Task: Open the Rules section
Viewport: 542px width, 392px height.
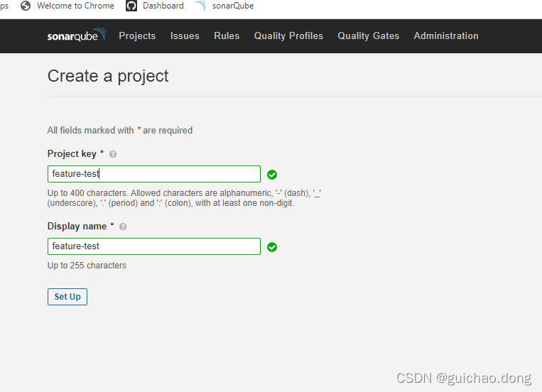Action: tap(227, 36)
